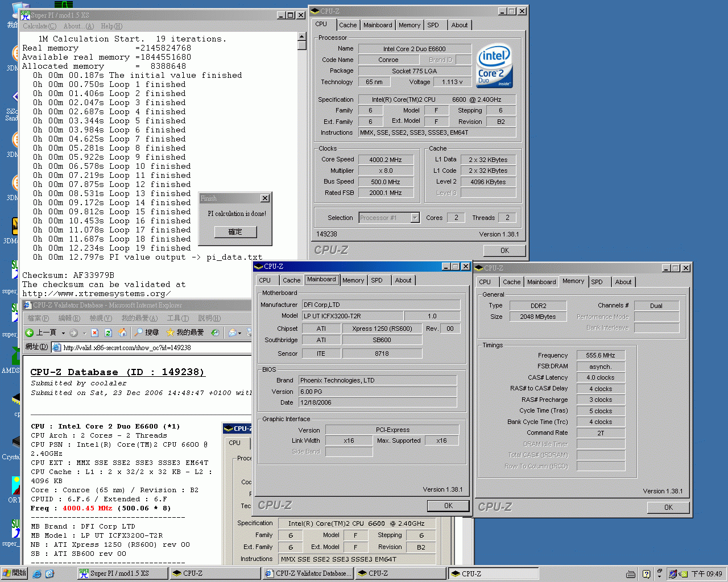This screenshot has height=582, width=728.
Task: Click the 'Checksum: AF33979B' line in Super PI
Action: point(68,275)
